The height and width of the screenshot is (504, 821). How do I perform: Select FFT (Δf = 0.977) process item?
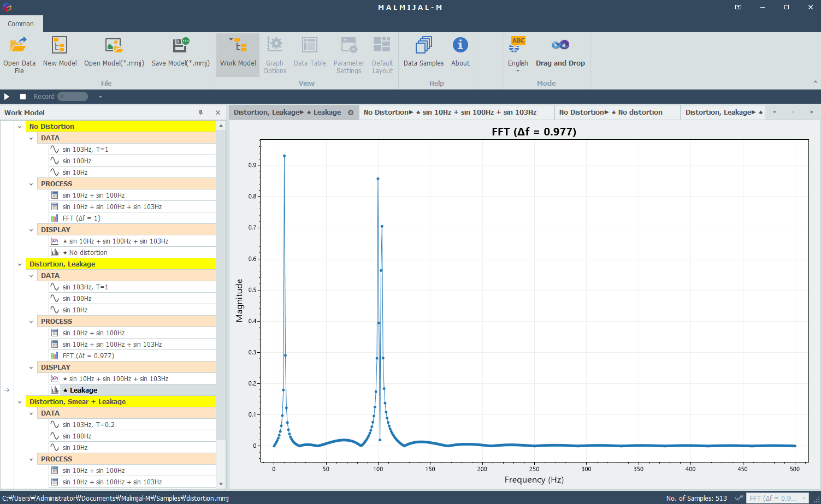click(x=132, y=356)
